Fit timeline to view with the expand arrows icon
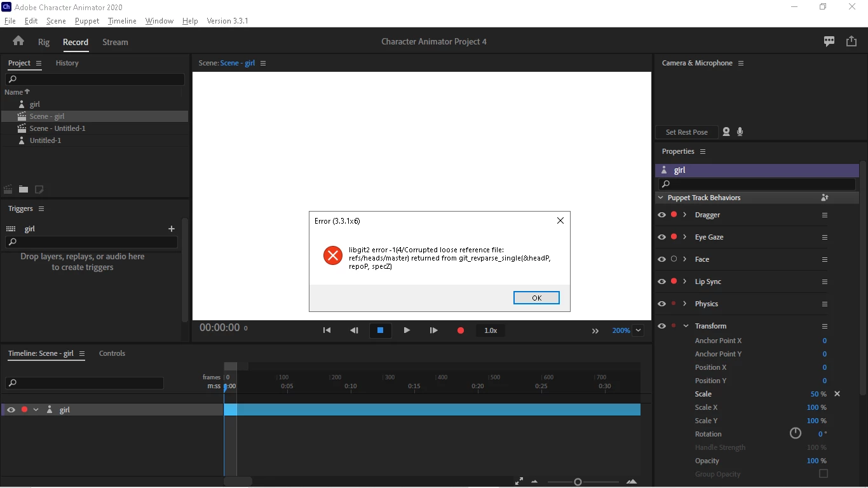The height and width of the screenshot is (488, 868). 519,482
